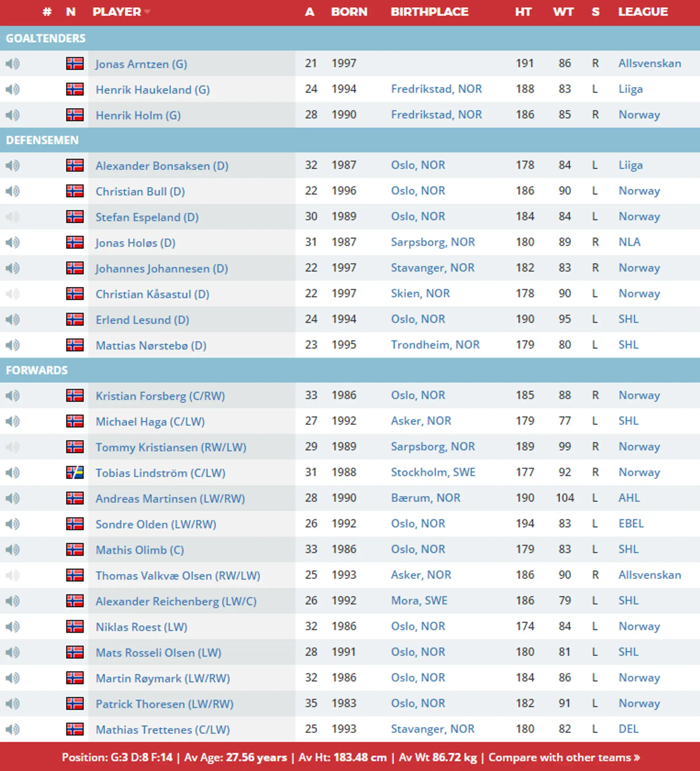Play audio for Jonas Holøs name
Image resolution: width=700 pixels, height=771 pixels.
coord(12,242)
